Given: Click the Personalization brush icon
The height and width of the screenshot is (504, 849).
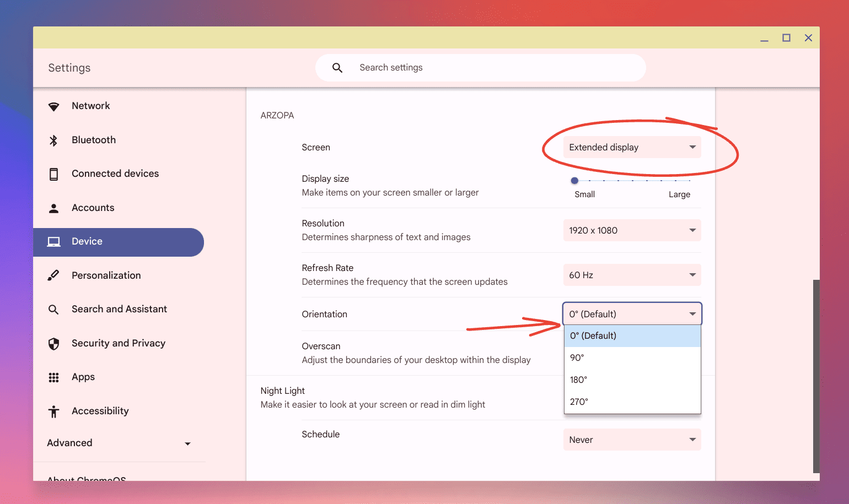Looking at the screenshot, I should (53, 275).
